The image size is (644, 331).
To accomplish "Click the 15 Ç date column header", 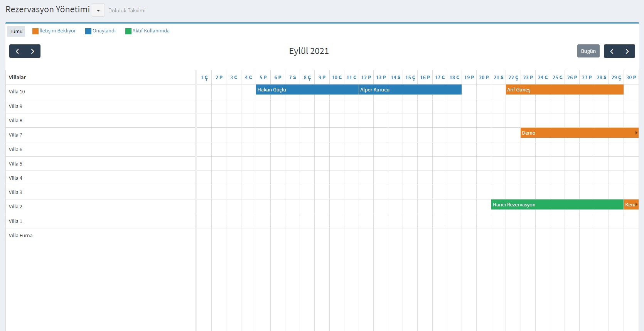I will 410,78.
